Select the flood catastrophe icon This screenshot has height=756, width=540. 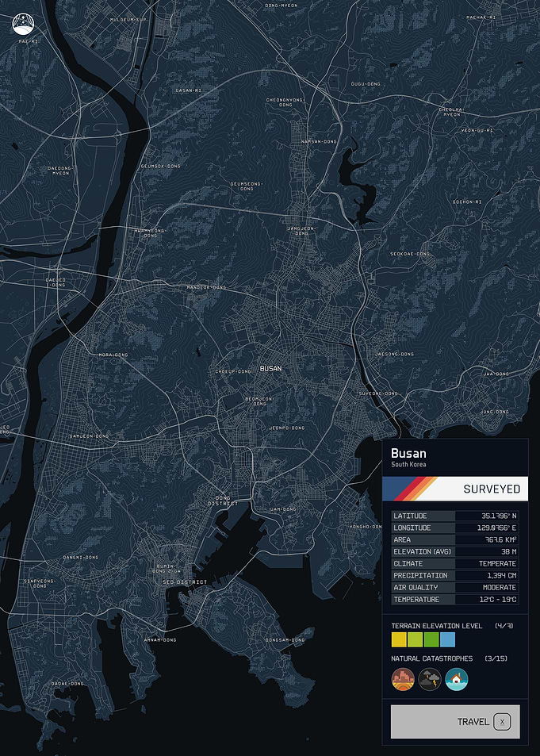(x=457, y=679)
